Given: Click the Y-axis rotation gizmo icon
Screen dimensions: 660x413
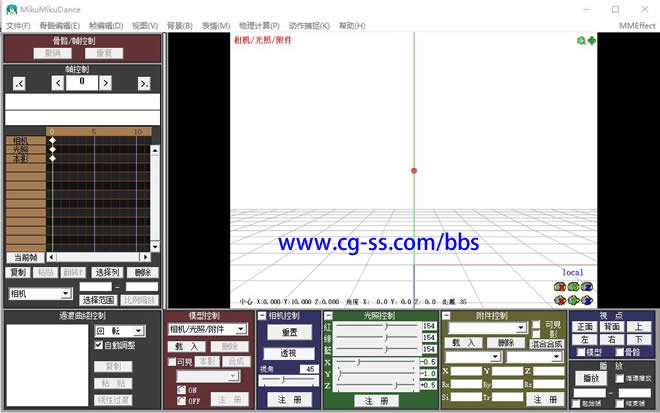Looking at the screenshot, I should [574, 288].
